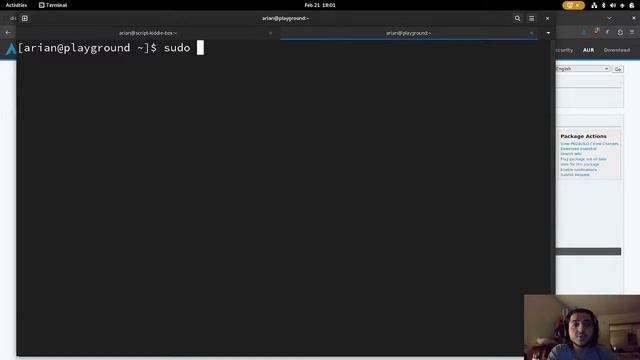The height and width of the screenshot is (360, 640).
Task: Click the Arch Linux logo in the browser page
Action: tap(11, 49)
